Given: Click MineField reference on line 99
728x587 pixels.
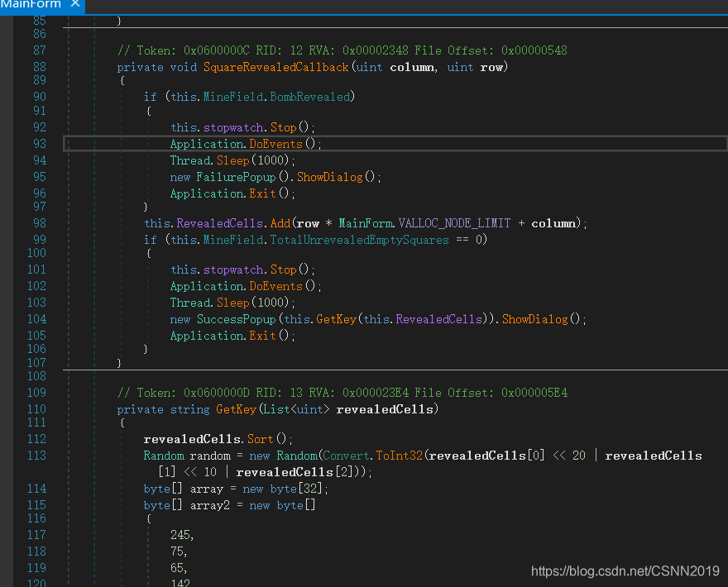Looking at the screenshot, I should [233, 240].
